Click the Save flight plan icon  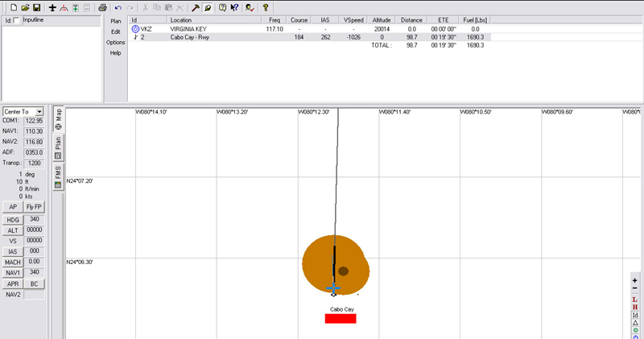[x=37, y=7]
